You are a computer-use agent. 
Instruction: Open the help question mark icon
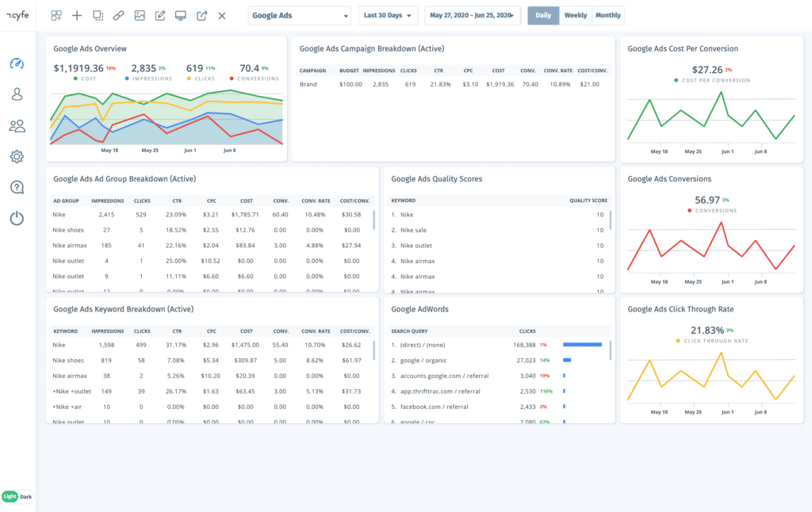[17, 187]
